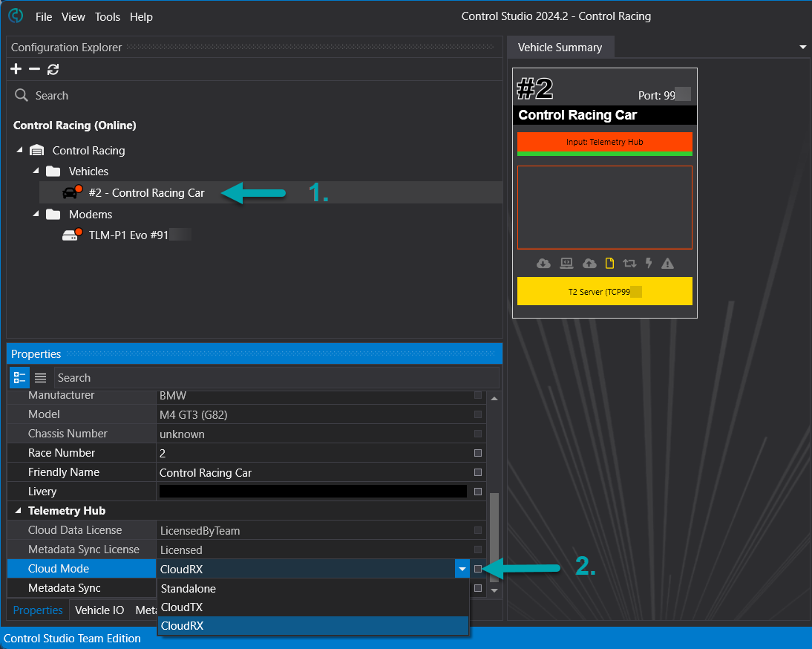Open the Cloud Mode dropdown arrow
This screenshot has height=649, width=812.
tap(462, 569)
